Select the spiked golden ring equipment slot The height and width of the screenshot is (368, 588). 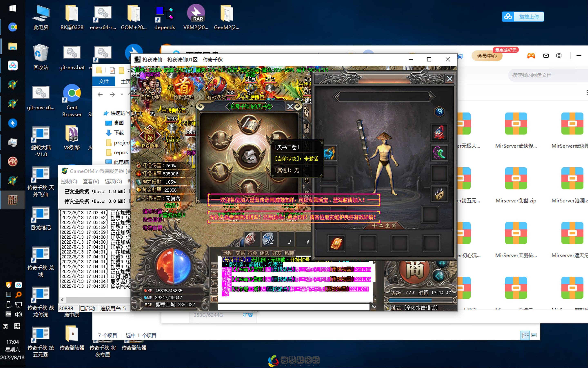(x=439, y=194)
